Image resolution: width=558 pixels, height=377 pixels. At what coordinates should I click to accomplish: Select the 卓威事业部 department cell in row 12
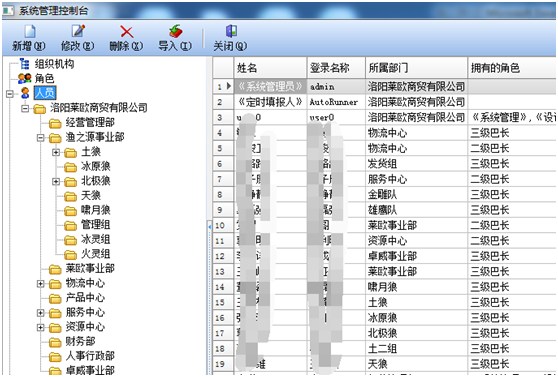pos(417,256)
